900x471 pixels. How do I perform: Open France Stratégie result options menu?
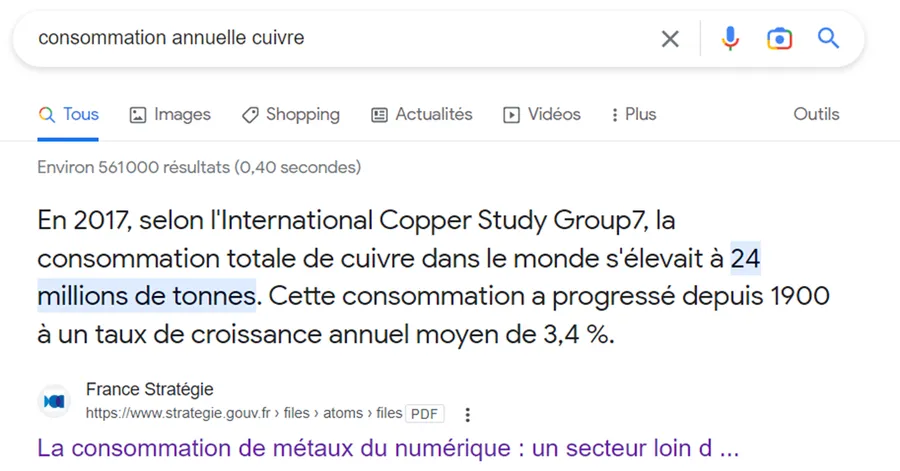(x=468, y=414)
